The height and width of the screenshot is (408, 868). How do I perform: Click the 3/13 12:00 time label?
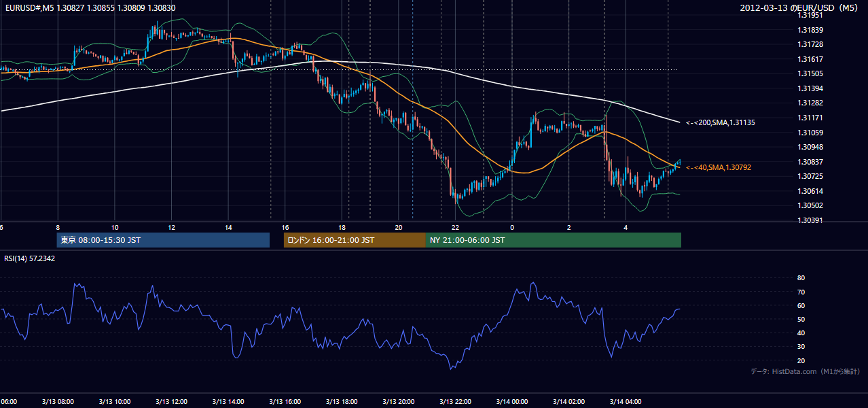point(170,401)
